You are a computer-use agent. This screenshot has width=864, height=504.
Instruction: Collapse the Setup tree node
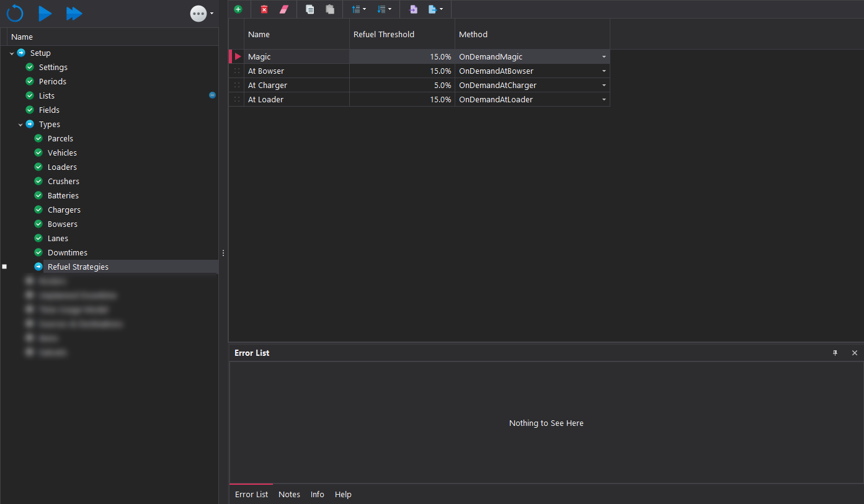(x=12, y=53)
